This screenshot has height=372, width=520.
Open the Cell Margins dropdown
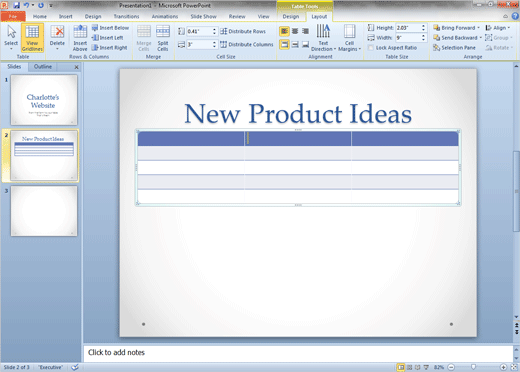[x=349, y=38]
